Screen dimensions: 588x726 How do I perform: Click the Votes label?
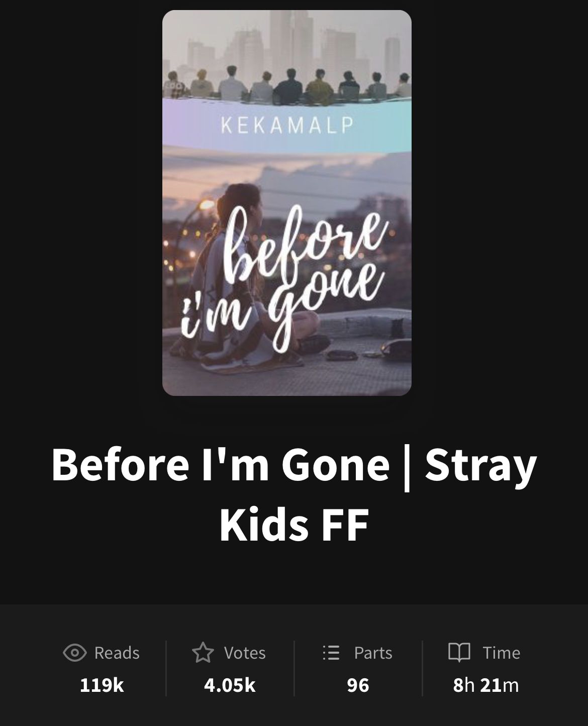pos(245,653)
